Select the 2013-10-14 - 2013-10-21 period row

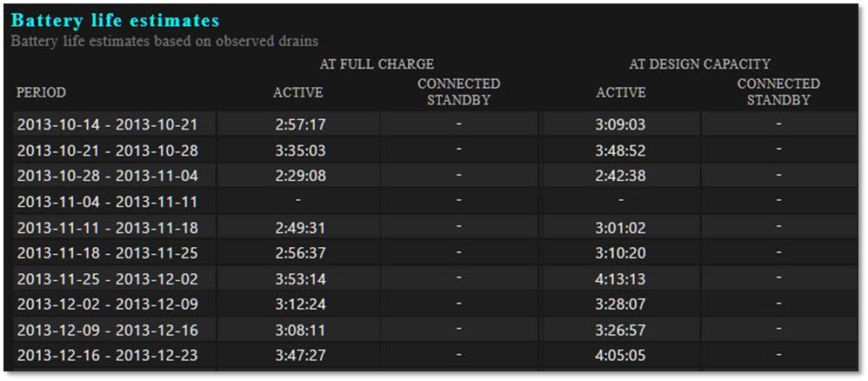point(107,125)
